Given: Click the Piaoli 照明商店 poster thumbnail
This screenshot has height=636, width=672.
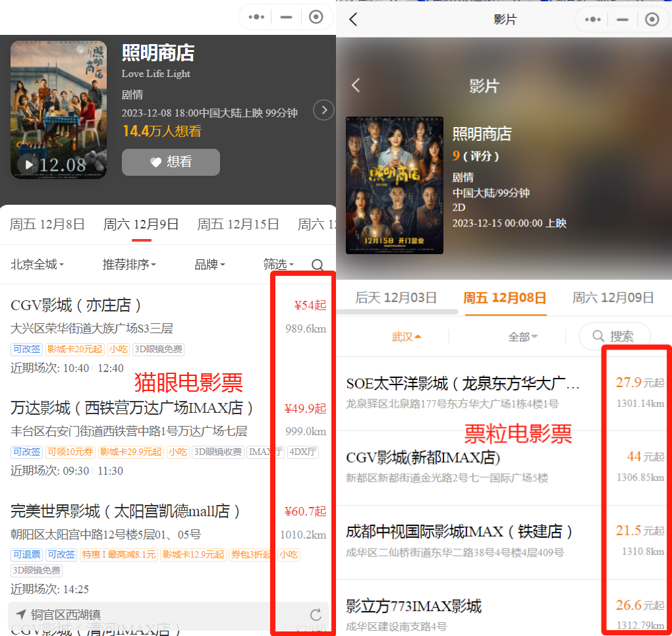Looking at the screenshot, I should [x=394, y=185].
